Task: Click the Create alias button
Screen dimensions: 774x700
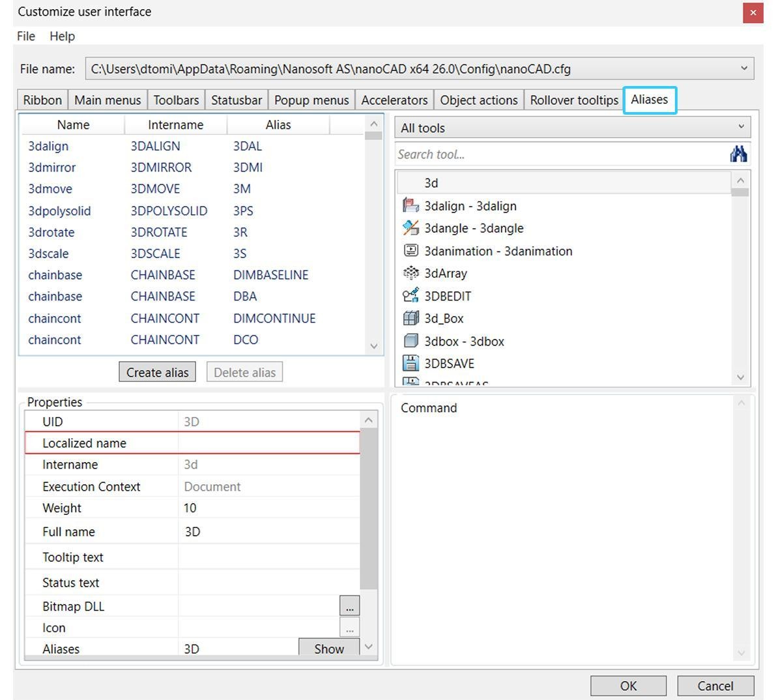Action: 157,372
